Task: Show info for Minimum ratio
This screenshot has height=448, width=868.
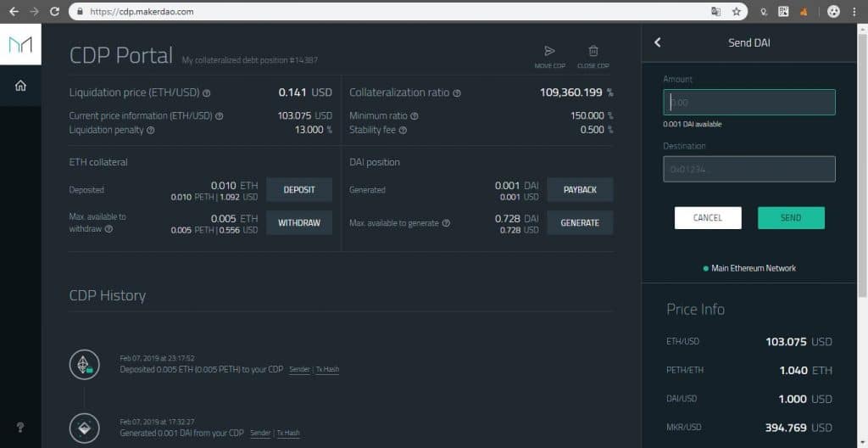Action: [x=414, y=116]
